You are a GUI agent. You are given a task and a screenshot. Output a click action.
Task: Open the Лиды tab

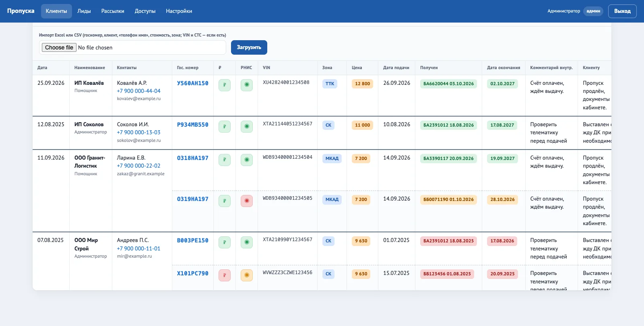point(84,11)
